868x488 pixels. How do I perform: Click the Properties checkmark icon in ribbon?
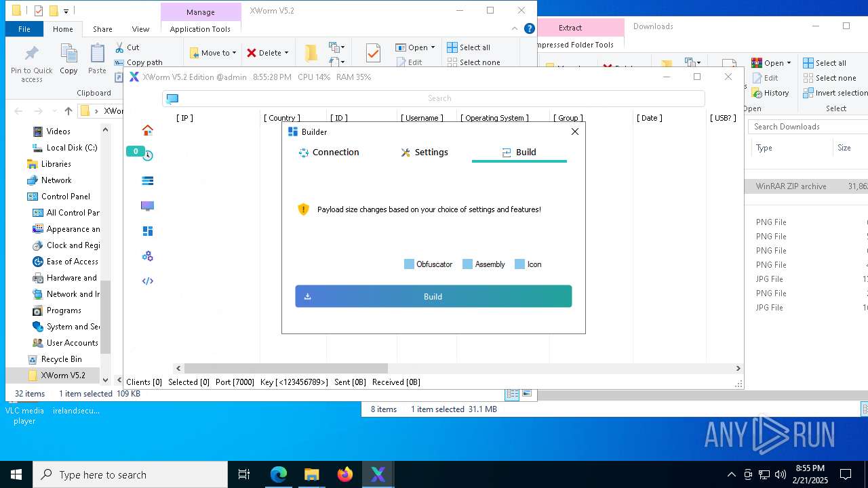[372, 53]
